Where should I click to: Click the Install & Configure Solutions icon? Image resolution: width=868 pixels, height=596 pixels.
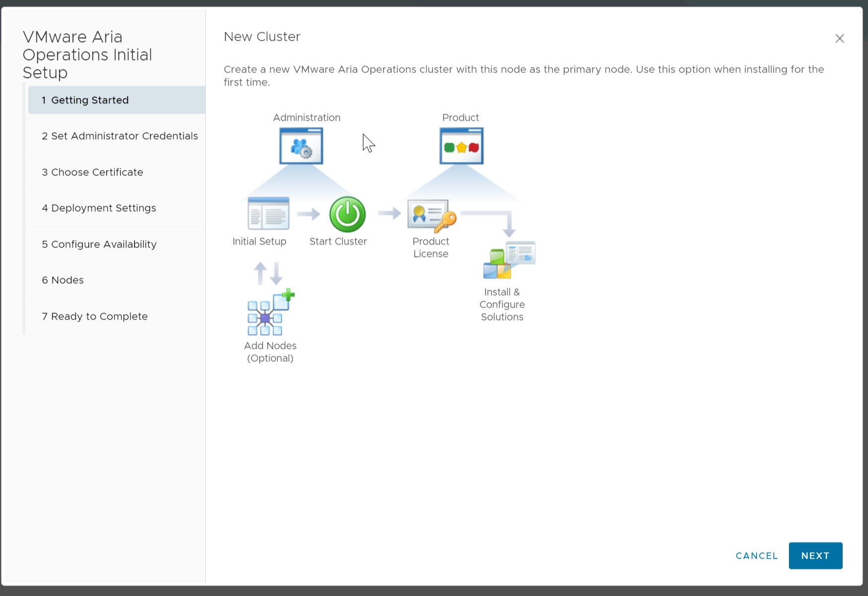click(509, 260)
